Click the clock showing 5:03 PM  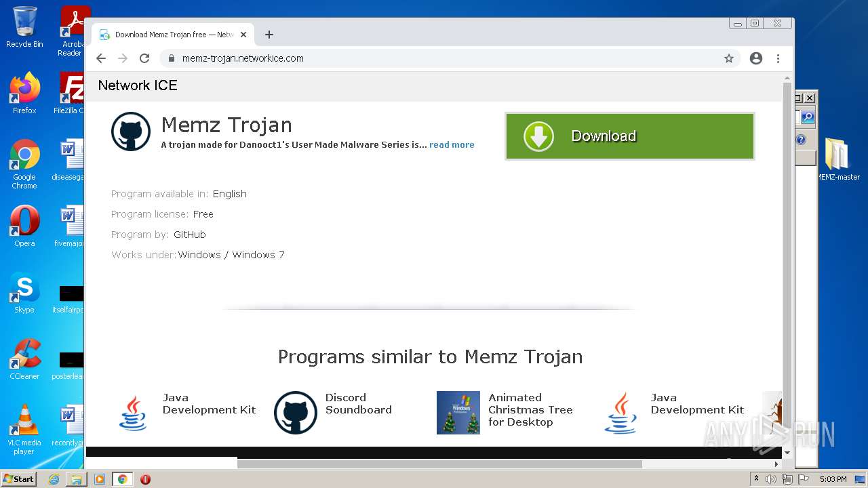[x=833, y=479]
